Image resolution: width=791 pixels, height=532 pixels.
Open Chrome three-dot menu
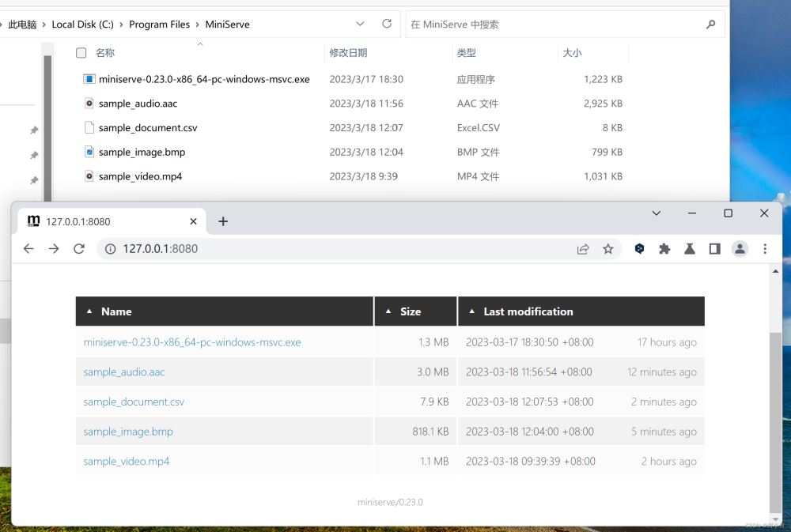pyautogui.click(x=764, y=249)
